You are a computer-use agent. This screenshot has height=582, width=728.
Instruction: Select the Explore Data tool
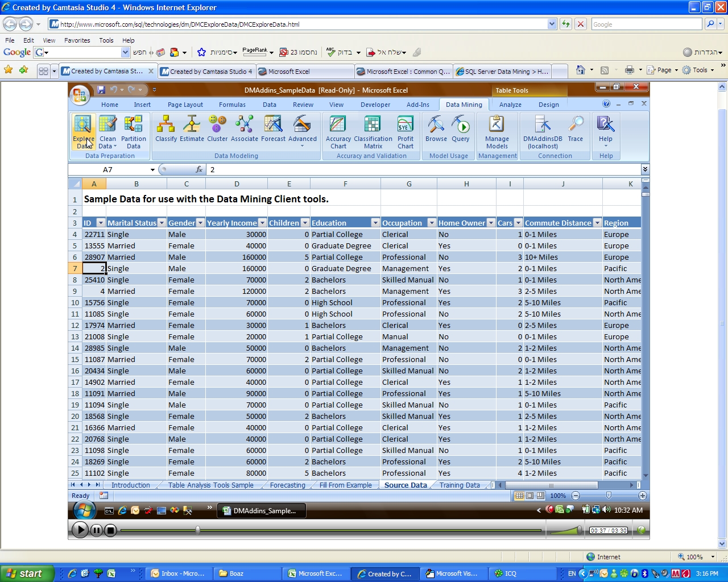pos(83,132)
